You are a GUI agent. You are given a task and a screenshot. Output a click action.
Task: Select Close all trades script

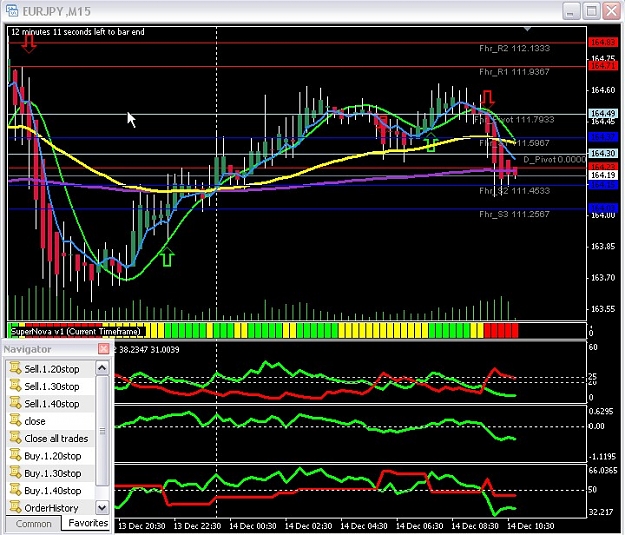pos(56,439)
